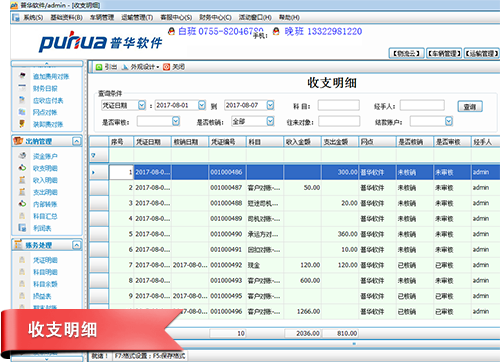Open the end date 2017-08-07 picker
Screen dimensions: 500x362
(270, 105)
